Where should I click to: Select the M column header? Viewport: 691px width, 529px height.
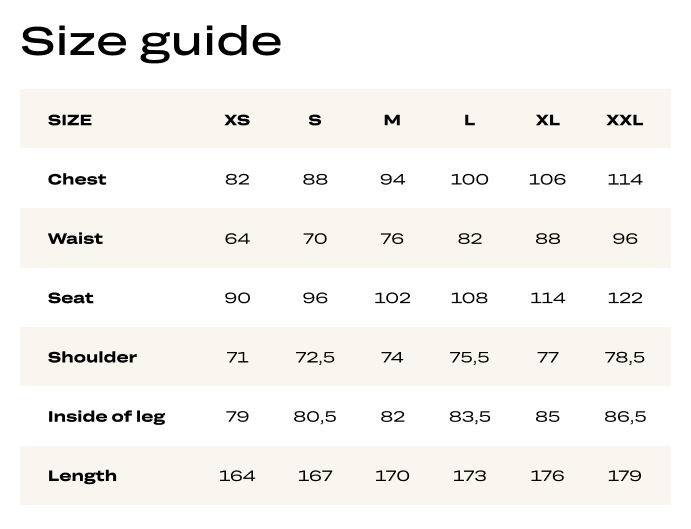(392, 120)
